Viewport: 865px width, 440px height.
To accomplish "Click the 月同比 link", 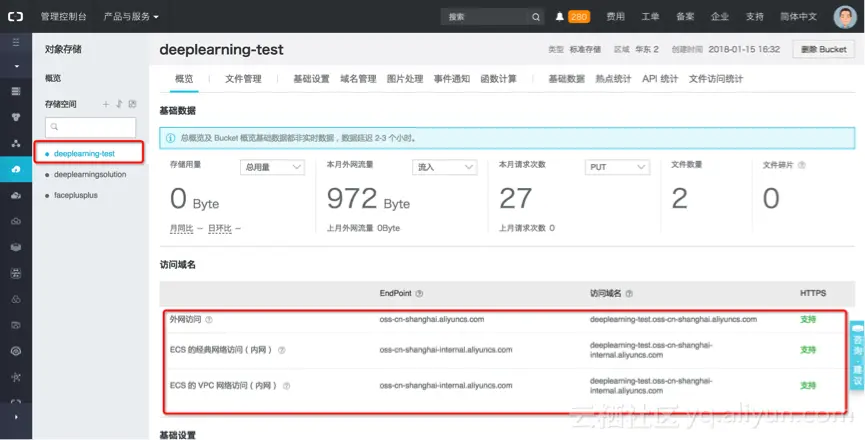I will pyautogui.click(x=181, y=228).
